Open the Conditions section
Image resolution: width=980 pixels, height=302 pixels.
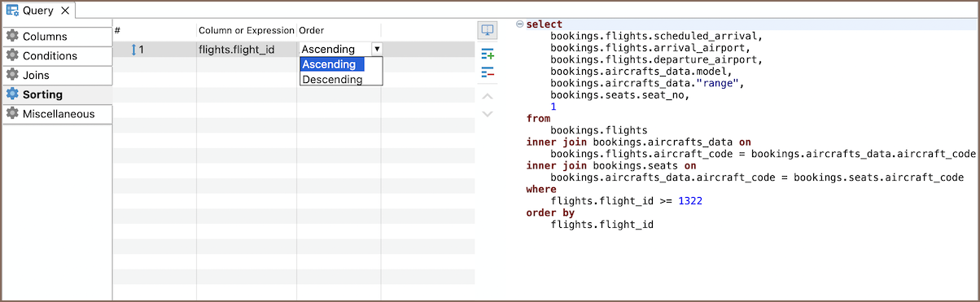click(57, 56)
